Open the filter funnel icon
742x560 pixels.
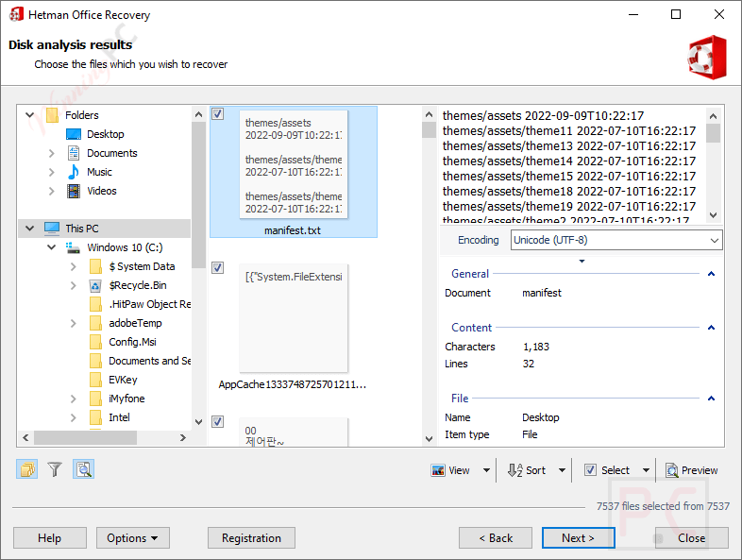click(x=55, y=469)
